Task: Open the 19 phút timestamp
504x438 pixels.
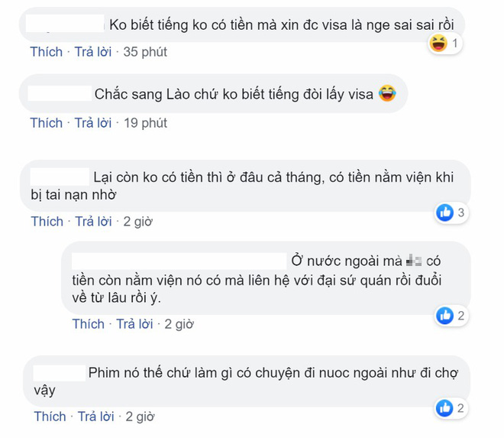Action: point(146,123)
